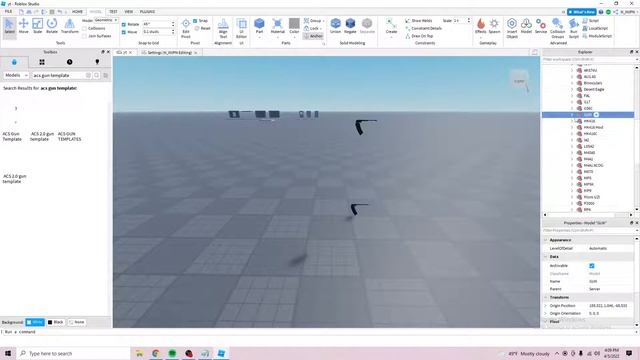Viewport: 640px width, 360px height.
Task: Toggle Show Welds
Action: point(419,21)
